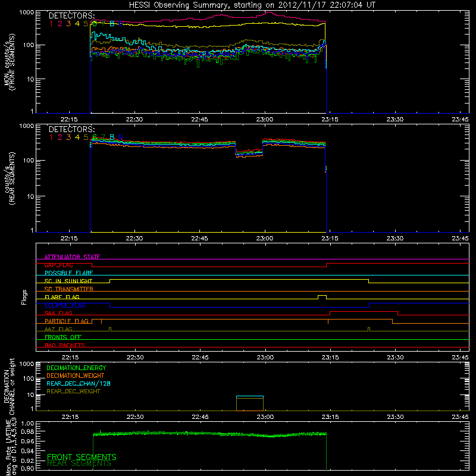Click the SAA_FLAG label
The height and width of the screenshot is (476, 476).
[58, 313]
